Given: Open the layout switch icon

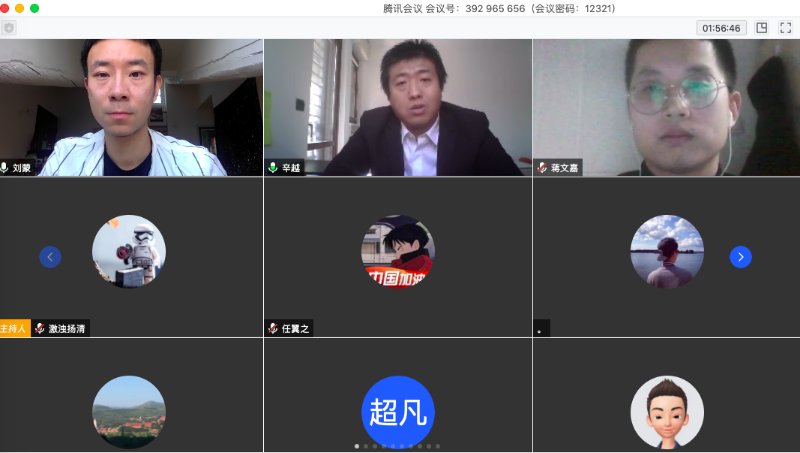Looking at the screenshot, I should tap(762, 28).
